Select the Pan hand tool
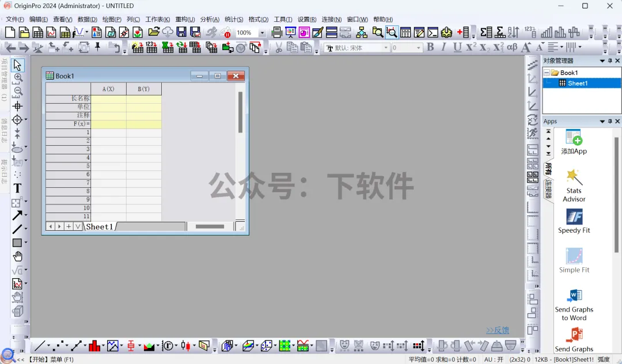 [17, 256]
